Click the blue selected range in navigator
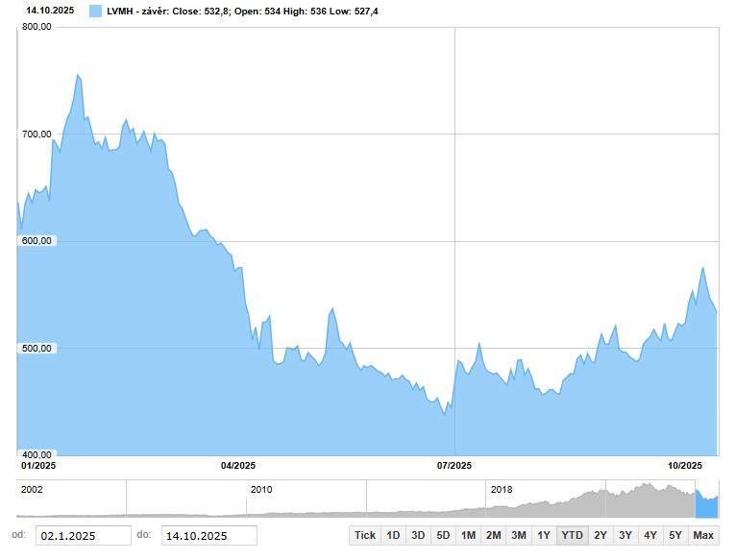Screen dimensions: 735x560 [706, 505]
